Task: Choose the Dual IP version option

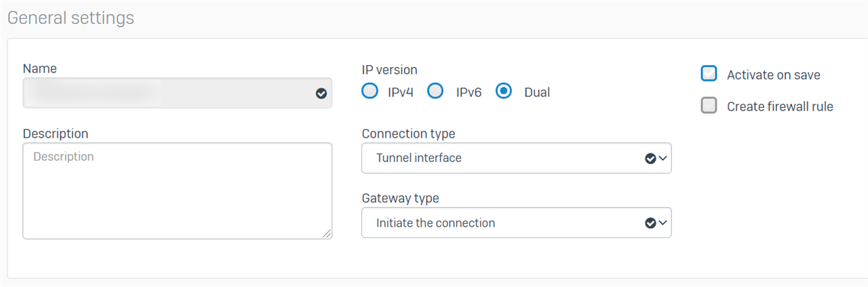Action: (504, 91)
